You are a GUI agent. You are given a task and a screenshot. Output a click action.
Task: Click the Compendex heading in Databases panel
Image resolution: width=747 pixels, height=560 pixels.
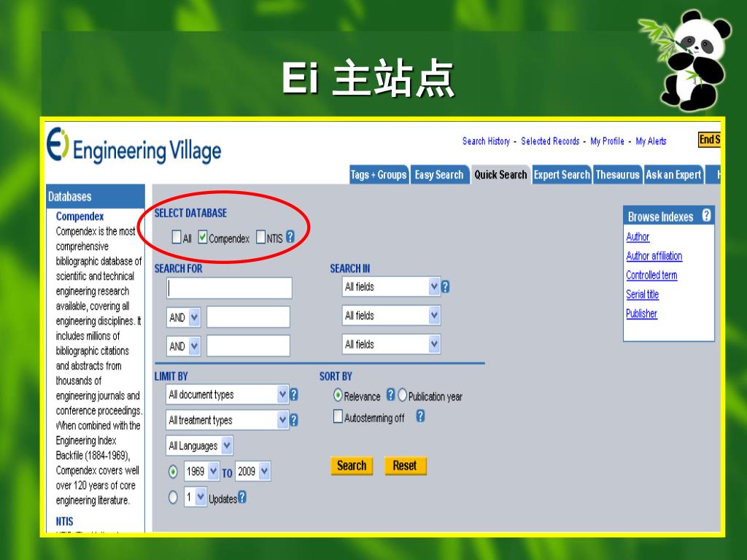pos(80,216)
